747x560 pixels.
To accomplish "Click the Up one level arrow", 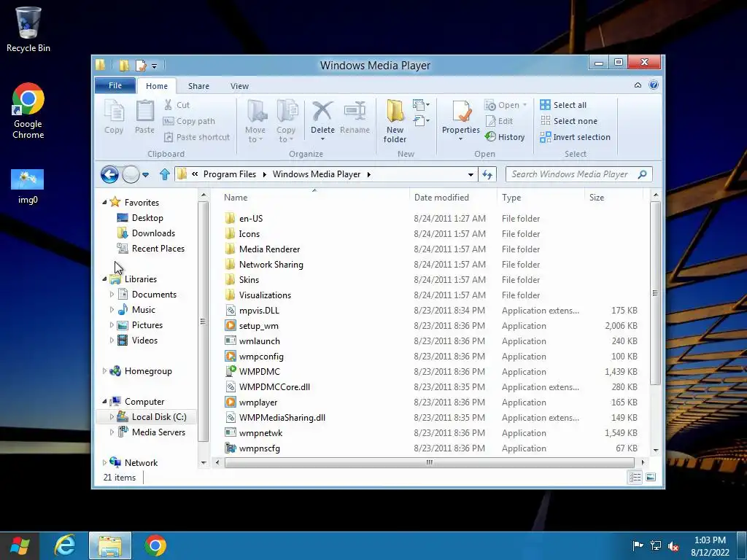I will click(165, 174).
